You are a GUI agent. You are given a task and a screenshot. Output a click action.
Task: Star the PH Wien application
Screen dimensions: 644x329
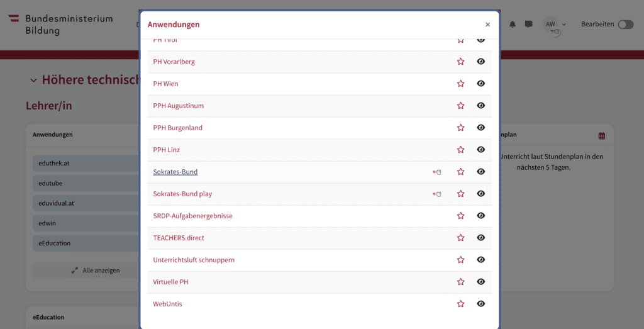(460, 84)
